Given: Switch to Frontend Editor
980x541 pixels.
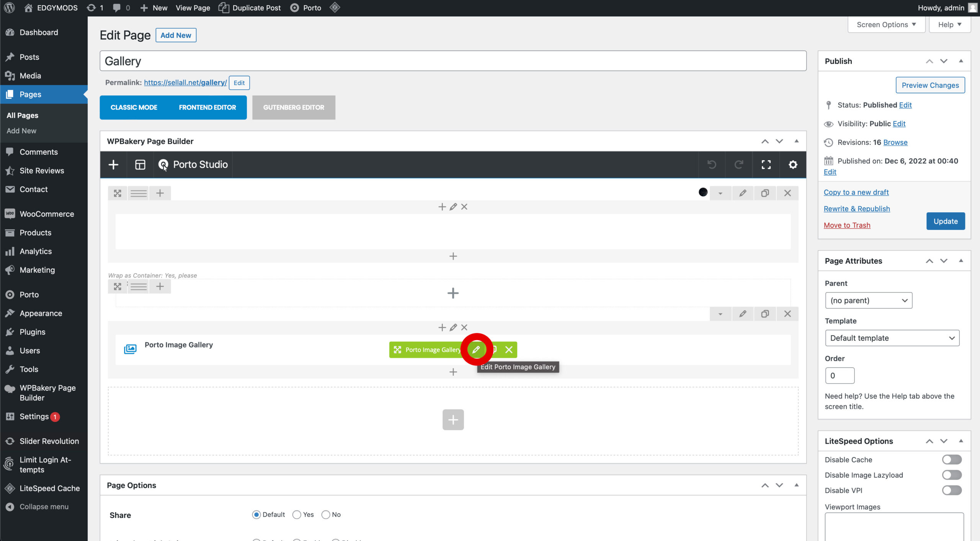Looking at the screenshot, I should (x=207, y=107).
